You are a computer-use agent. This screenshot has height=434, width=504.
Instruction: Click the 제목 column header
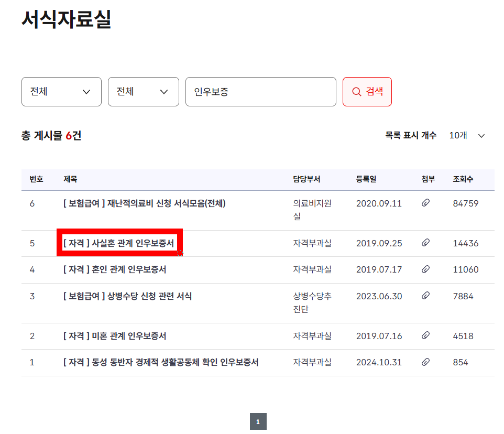coord(70,179)
